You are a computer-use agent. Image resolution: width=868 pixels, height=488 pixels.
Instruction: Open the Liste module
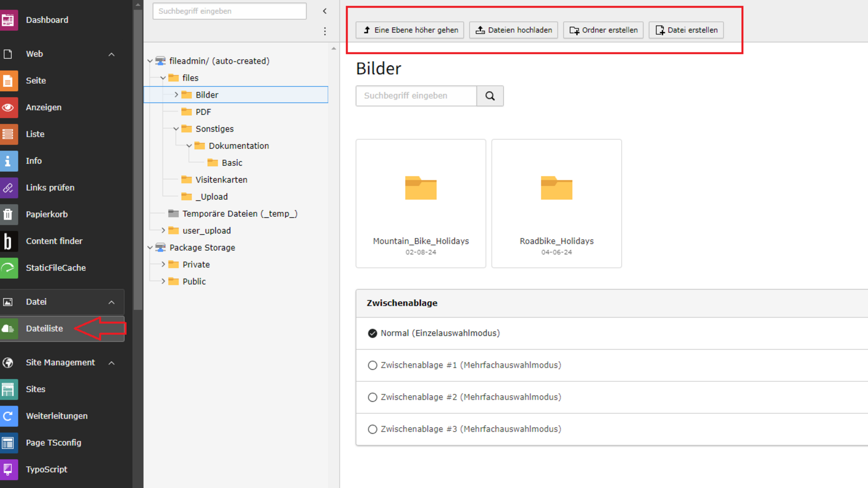click(35, 134)
